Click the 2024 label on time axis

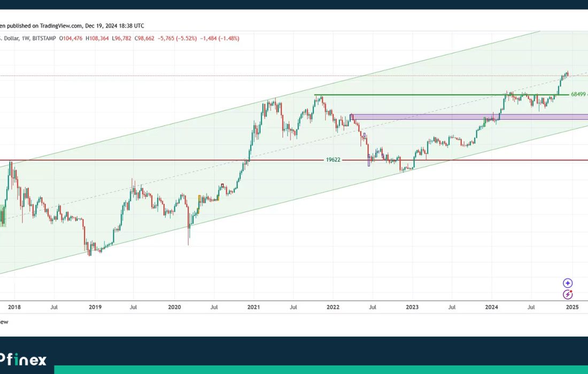[x=491, y=307]
